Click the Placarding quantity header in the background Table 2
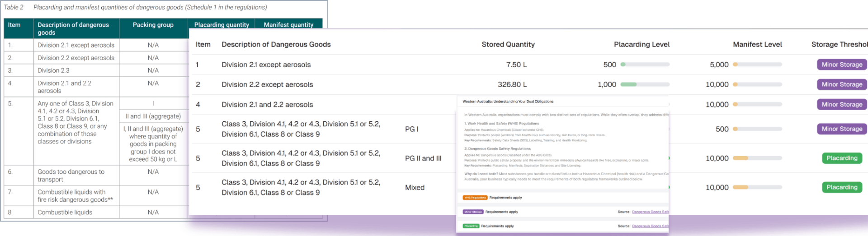Viewport: 868px width, 236px height. [222, 25]
